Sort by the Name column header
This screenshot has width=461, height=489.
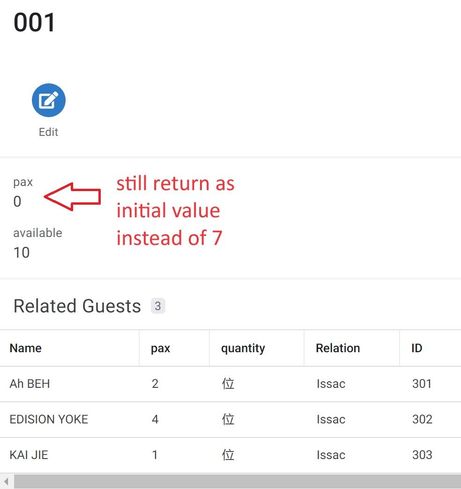(26, 348)
